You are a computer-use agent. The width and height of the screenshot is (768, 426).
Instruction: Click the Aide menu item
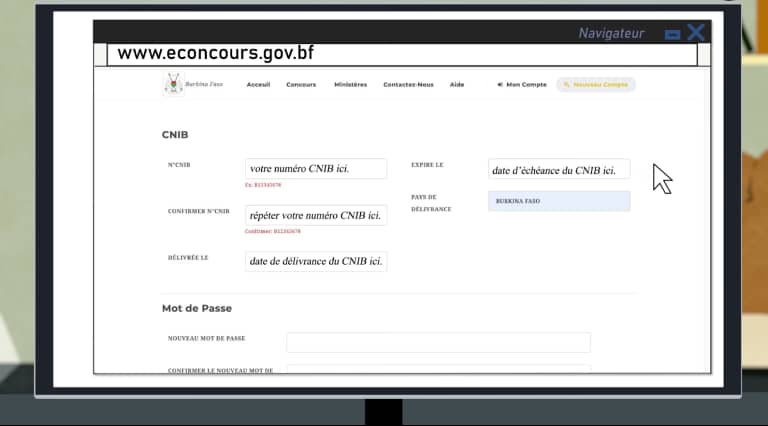pos(457,85)
